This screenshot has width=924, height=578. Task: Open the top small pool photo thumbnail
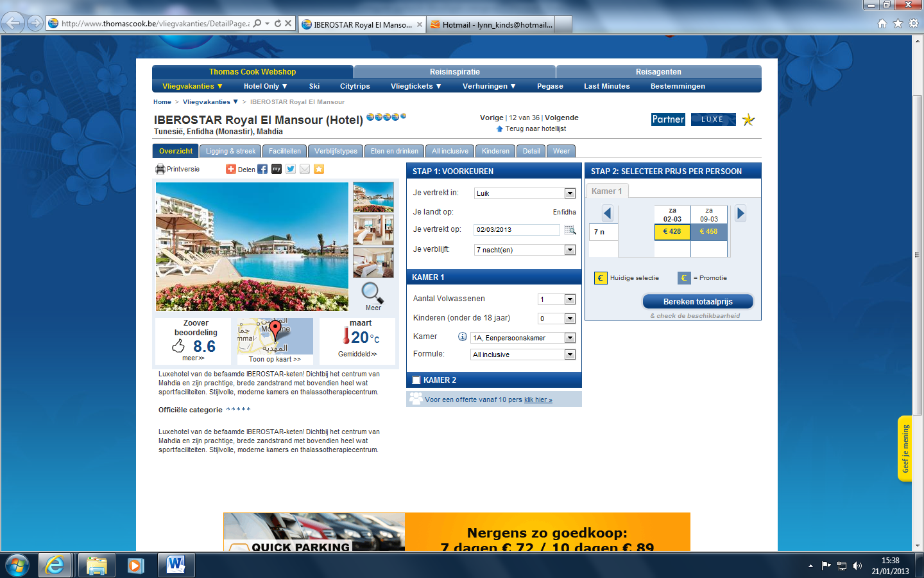373,197
